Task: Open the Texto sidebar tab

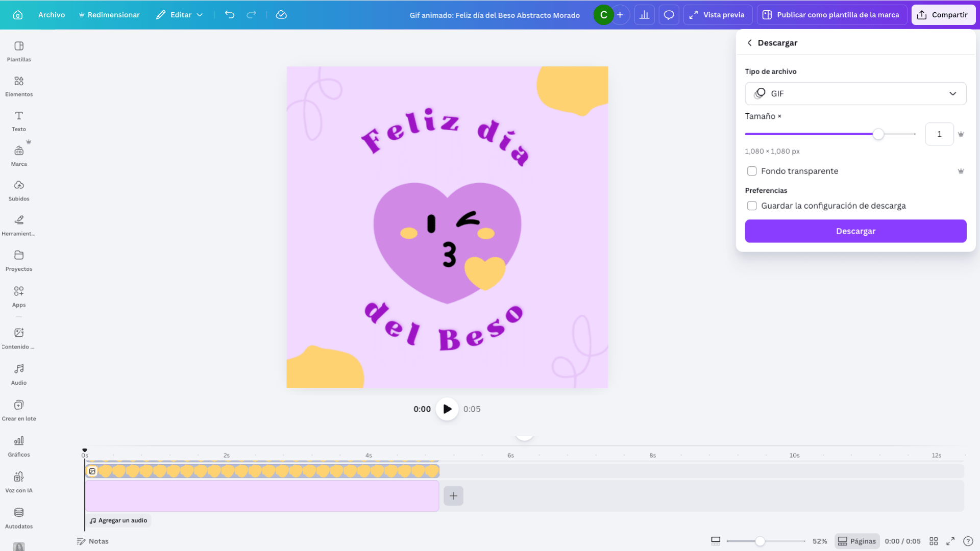Action: coord(19,121)
